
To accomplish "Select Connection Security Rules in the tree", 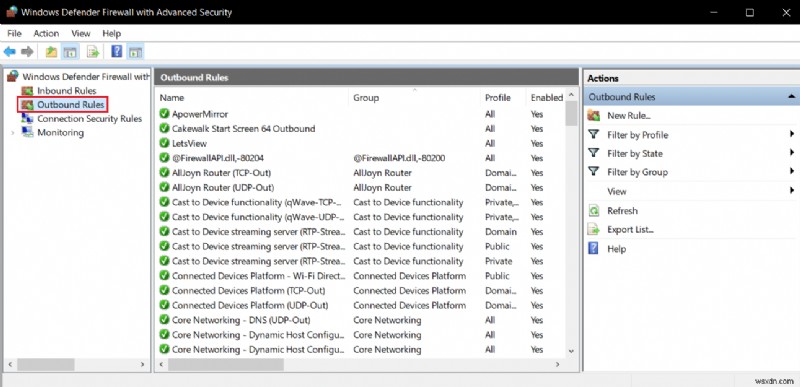I will tap(89, 118).
